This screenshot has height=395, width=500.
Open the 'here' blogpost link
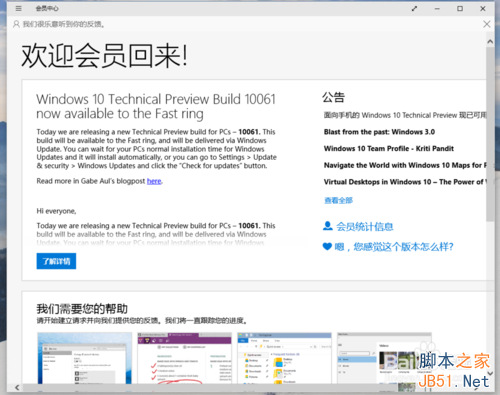tap(154, 181)
